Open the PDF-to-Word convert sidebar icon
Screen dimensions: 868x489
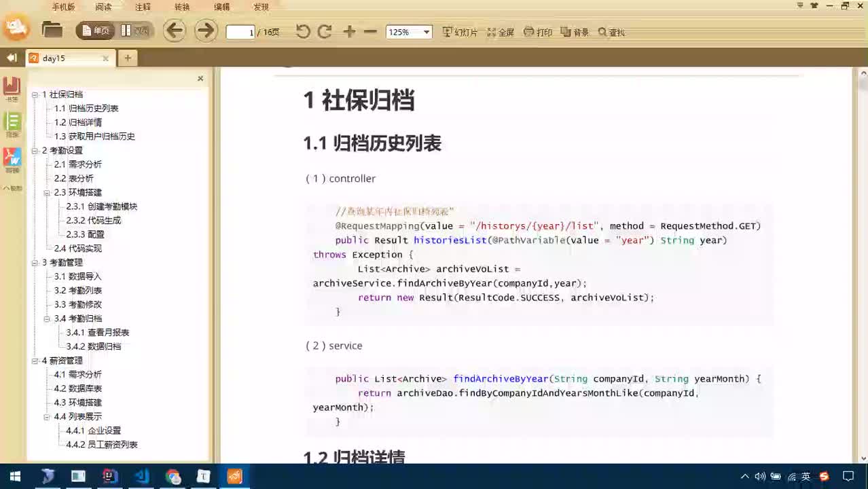(x=12, y=160)
